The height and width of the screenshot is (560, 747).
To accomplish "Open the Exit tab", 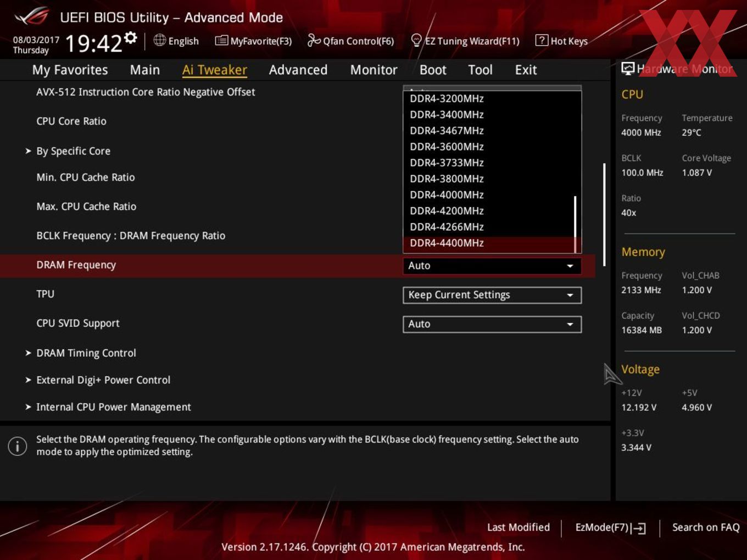I will 526,70.
